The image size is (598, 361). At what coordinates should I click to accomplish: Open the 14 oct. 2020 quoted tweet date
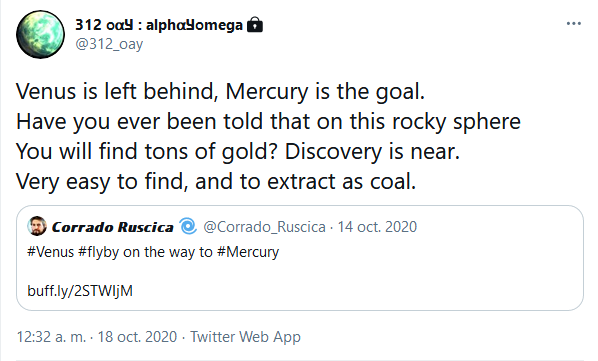[x=377, y=227]
